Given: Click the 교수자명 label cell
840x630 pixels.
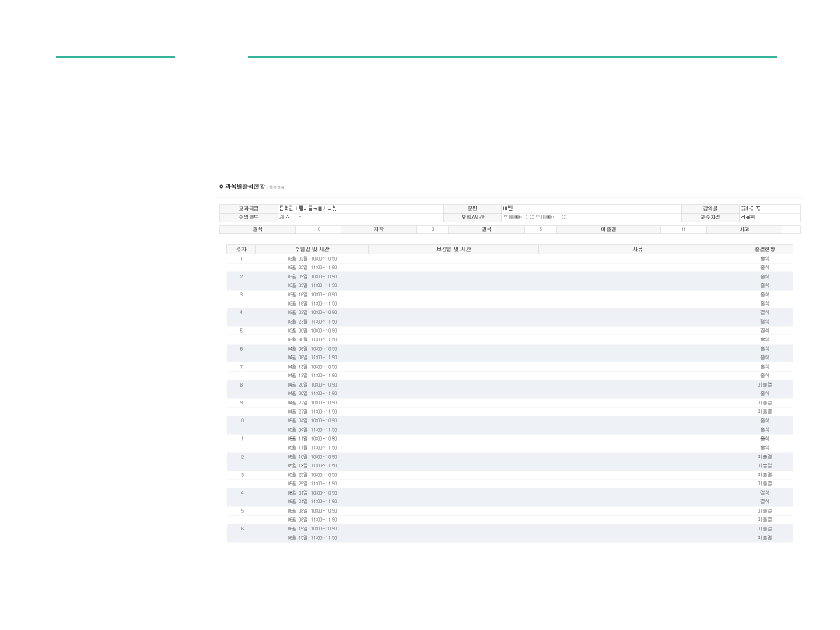Looking at the screenshot, I should click(x=709, y=218).
